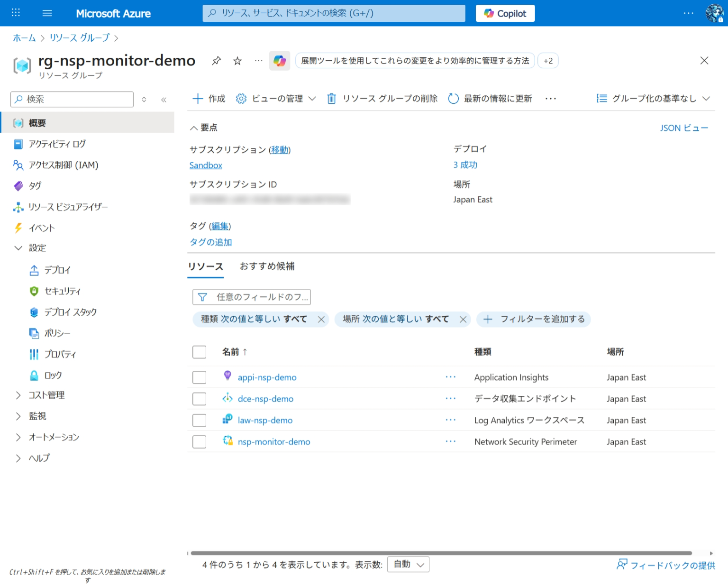The height and width of the screenshot is (586, 728).
Task: Open アクティビティ ログ in the sidebar
Action: [57, 144]
